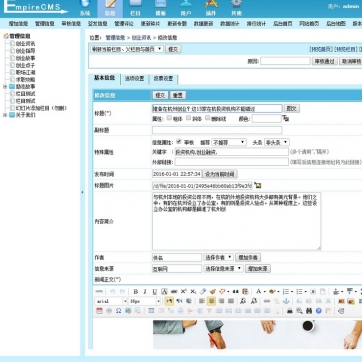Click the red calendar date icon
The height and width of the screenshot is (362, 362).
(x=99, y=311)
